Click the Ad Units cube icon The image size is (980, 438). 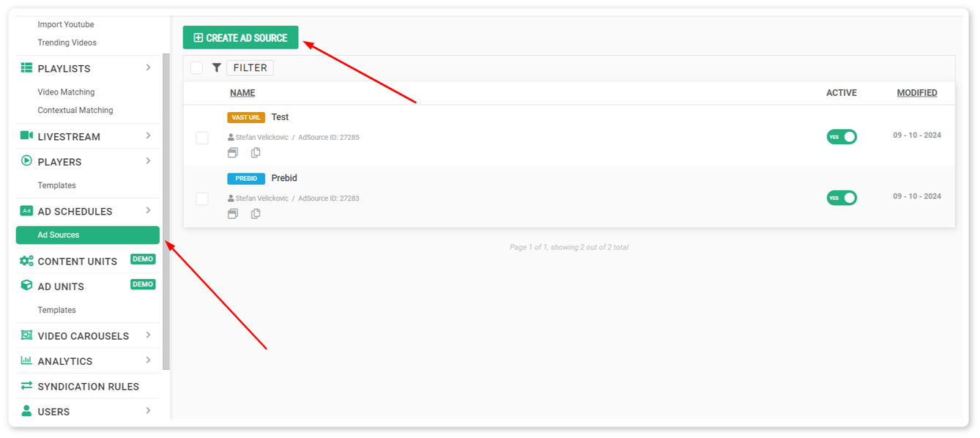coord(26,286)
